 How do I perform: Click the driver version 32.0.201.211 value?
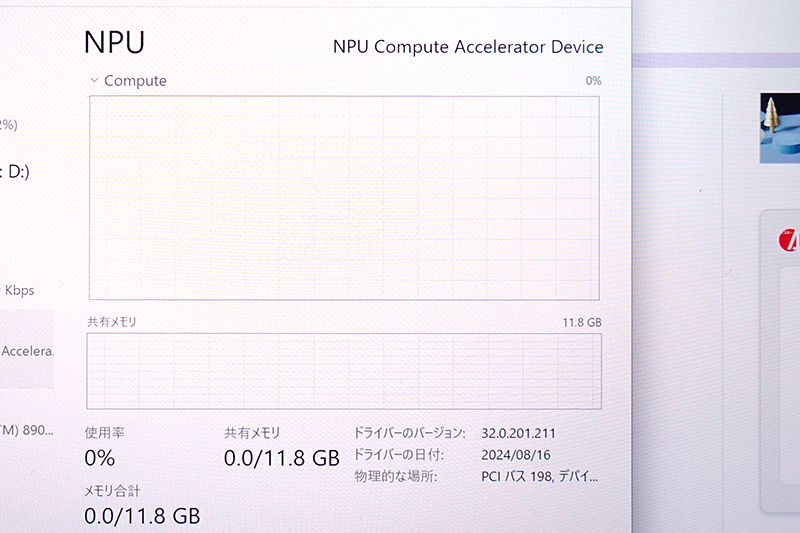518,434
